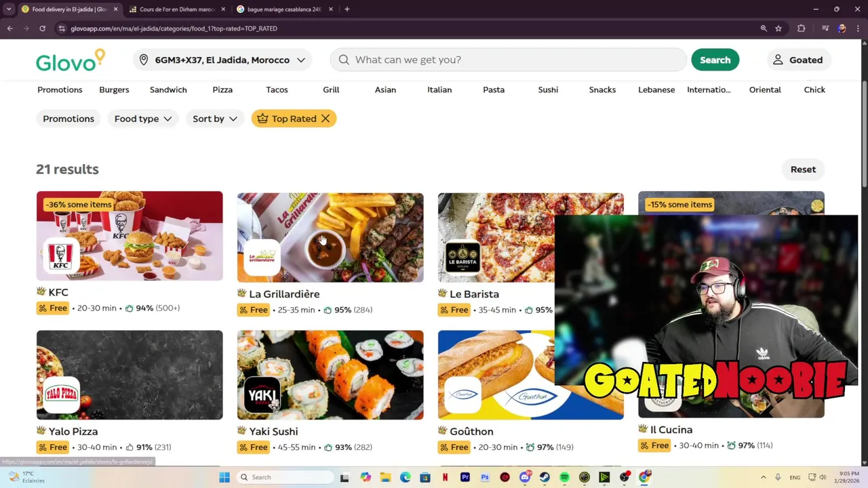Expand the Food type filter
The image size is (868, 488).
click(142, 119)
